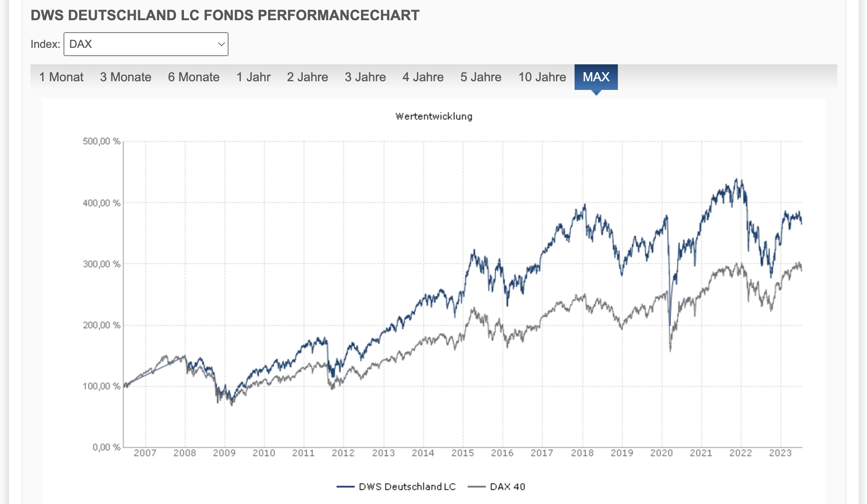Click the Wertentwicklung chart title
This screenshot has width=867, height=504.
[434, 116]
